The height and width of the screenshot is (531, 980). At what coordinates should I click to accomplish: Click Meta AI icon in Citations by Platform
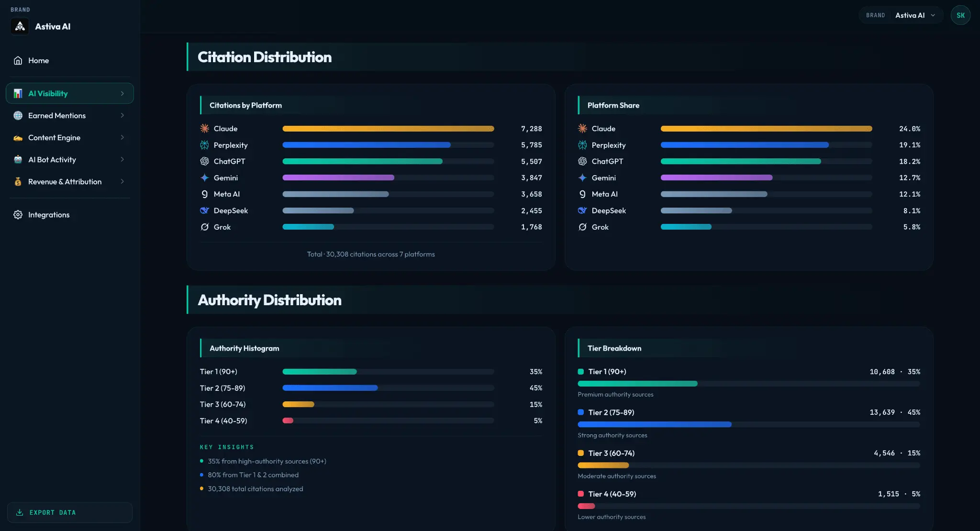204,194
